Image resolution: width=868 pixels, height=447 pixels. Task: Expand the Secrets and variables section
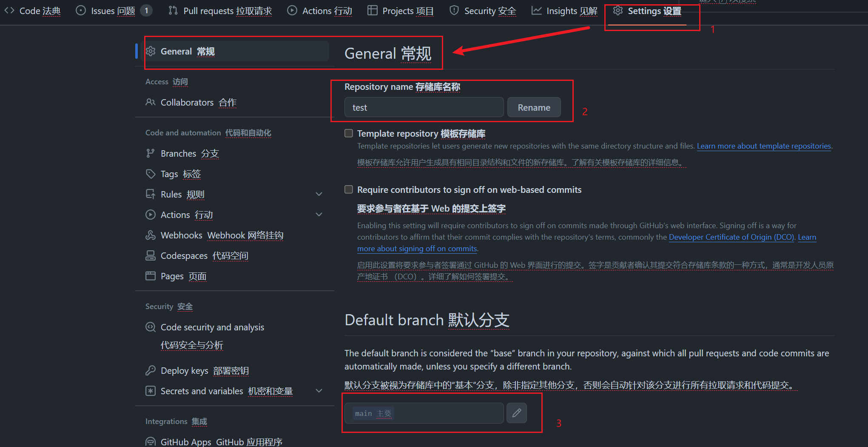(x=319, y=391)
